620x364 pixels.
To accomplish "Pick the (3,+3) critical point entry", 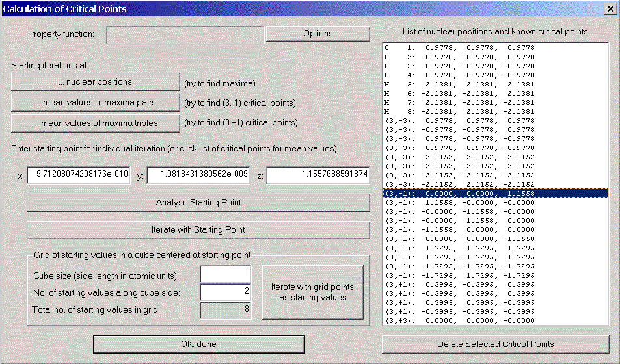I will pyautogui.click(x=461, y=320).
